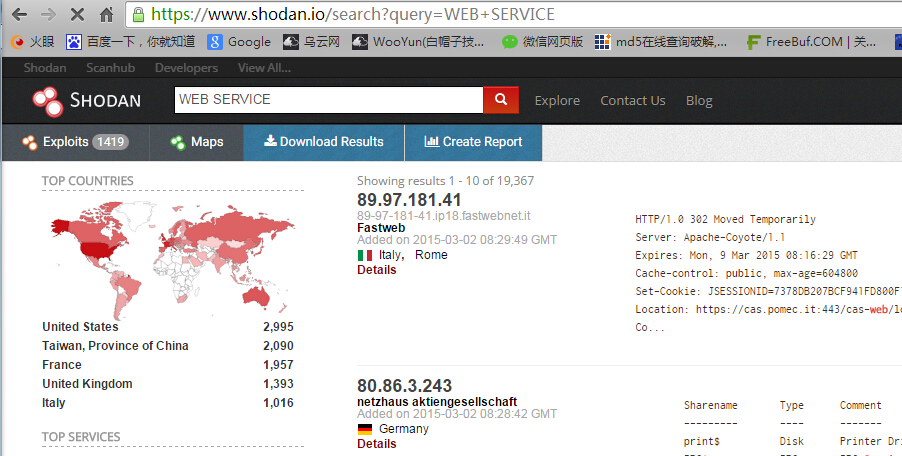
Task: Click the Fastweb organization name
Action: [381, 228]
